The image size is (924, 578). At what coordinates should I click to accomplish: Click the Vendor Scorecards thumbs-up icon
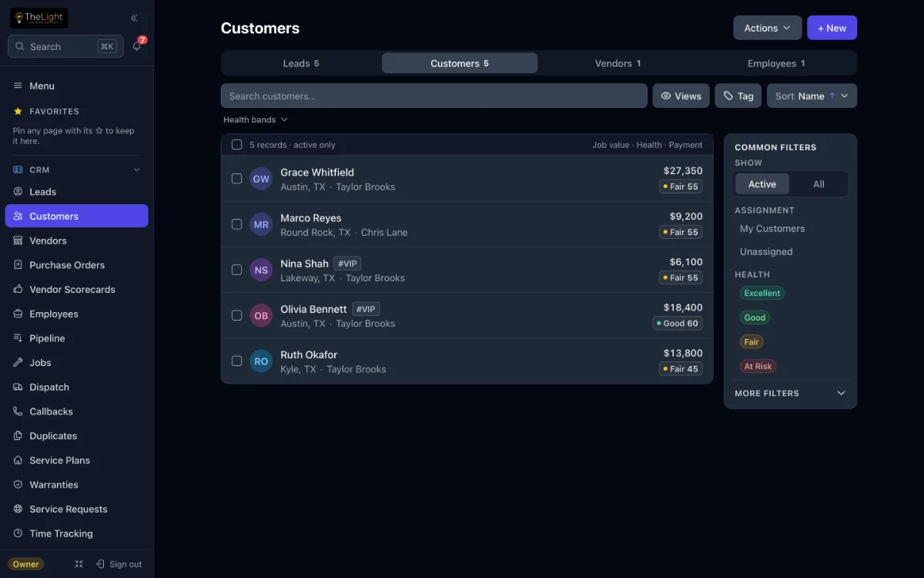tap(18, 290)
